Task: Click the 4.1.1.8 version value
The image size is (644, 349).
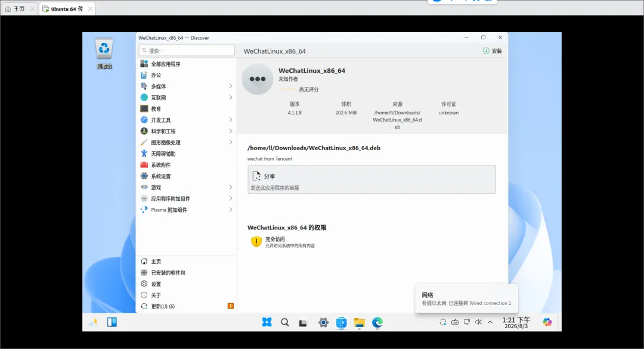Action: 295,113
